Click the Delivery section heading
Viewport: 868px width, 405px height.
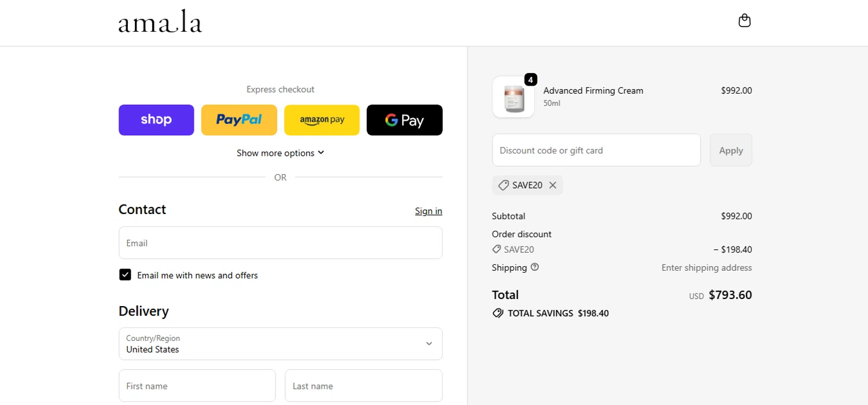point(144,311)
